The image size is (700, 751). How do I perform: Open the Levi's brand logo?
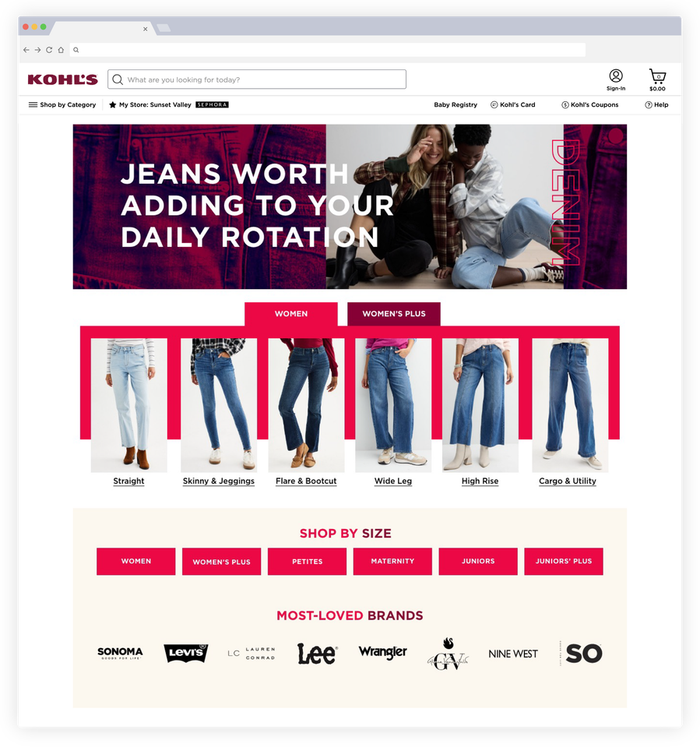click(x=186, y=653)
